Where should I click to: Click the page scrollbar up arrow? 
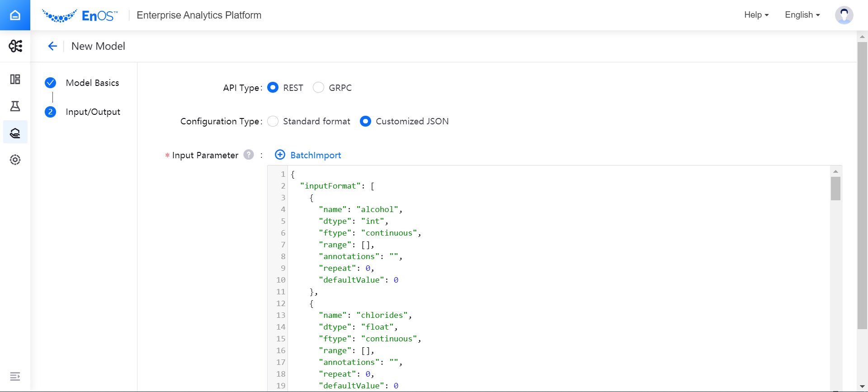[862, 36]
